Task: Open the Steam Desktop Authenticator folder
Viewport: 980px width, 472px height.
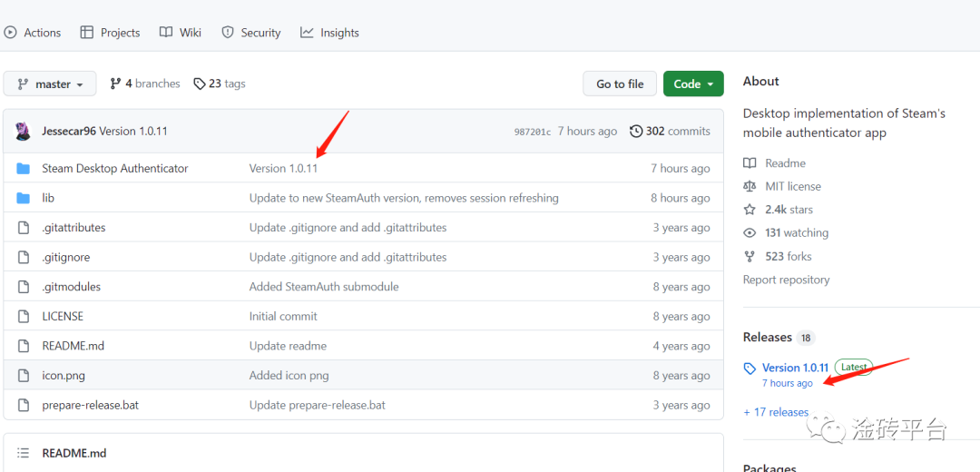Action: pyautogui.click(x=115, y=168)
